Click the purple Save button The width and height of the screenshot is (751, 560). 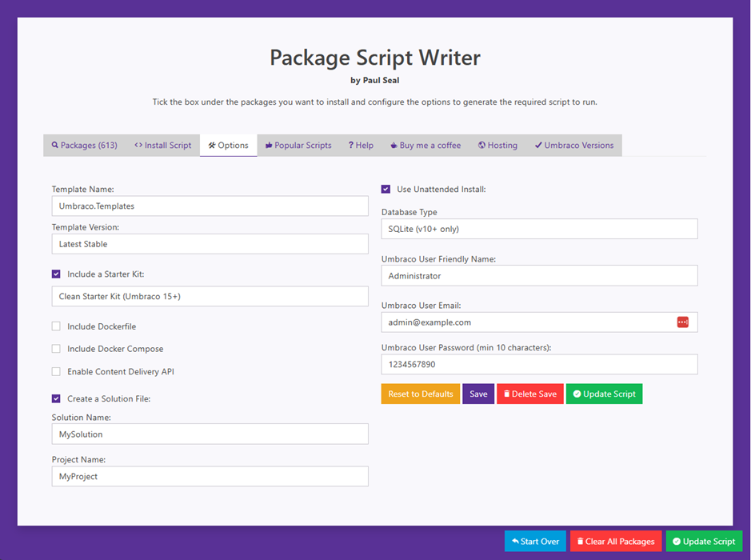[x=478, y=394]
